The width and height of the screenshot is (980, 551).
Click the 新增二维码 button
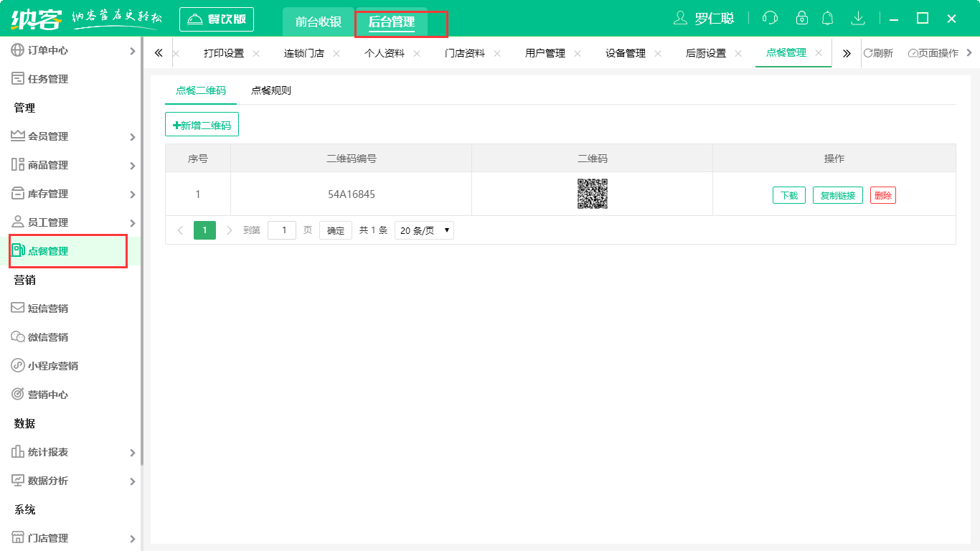(x=202, y=125)
